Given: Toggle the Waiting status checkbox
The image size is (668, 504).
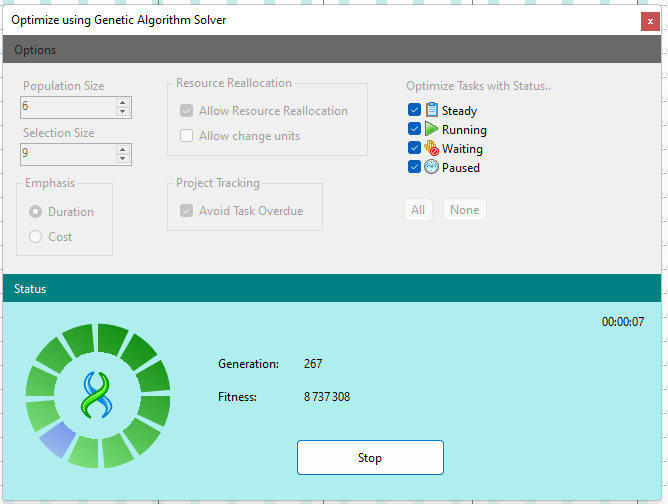Looking at the screenshot, I should coord(414,149).
